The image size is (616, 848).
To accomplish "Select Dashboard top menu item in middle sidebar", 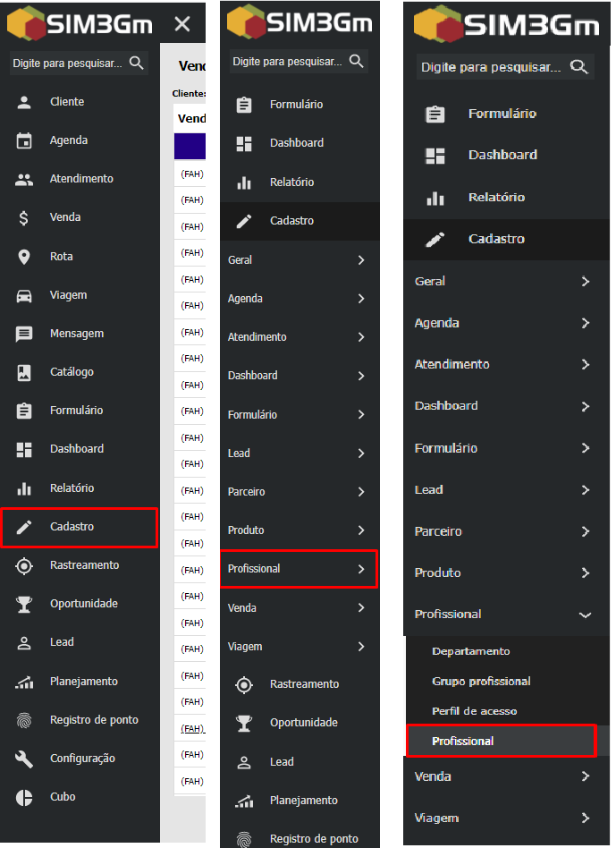I will click(x=297, y=143).
